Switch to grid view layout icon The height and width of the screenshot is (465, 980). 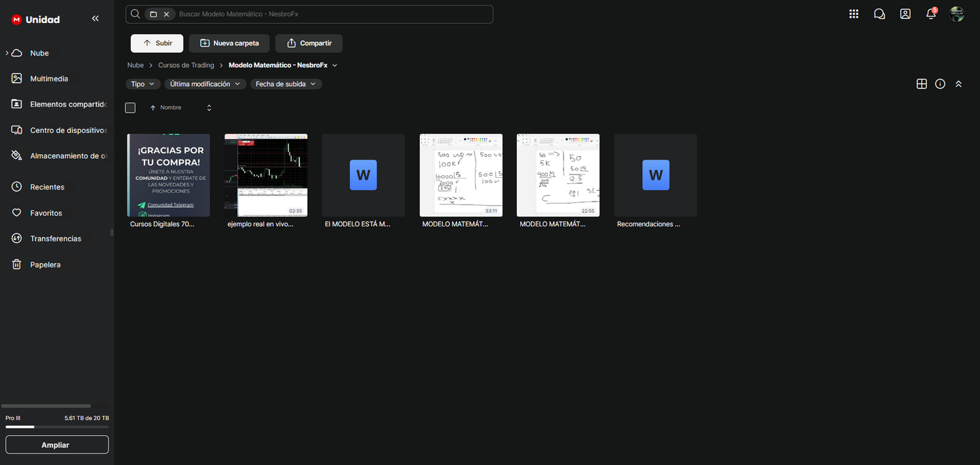coord(922,84)
